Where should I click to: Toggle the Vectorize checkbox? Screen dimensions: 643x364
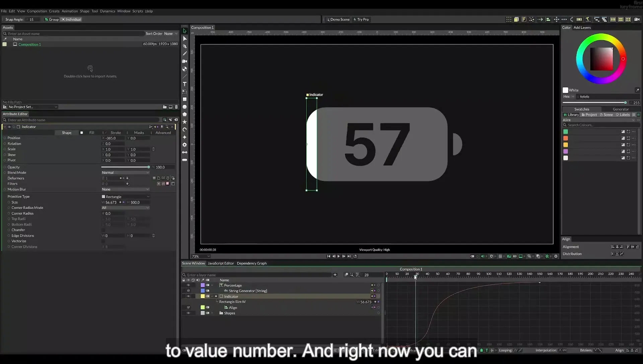coord(103,241)
